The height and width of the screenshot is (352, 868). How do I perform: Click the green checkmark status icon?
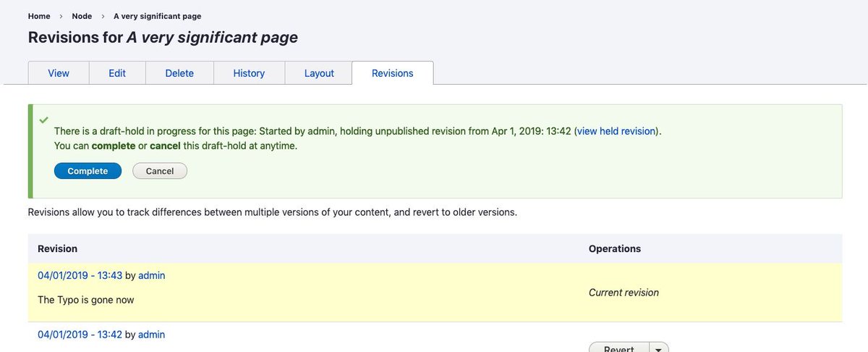pos(43,119)
